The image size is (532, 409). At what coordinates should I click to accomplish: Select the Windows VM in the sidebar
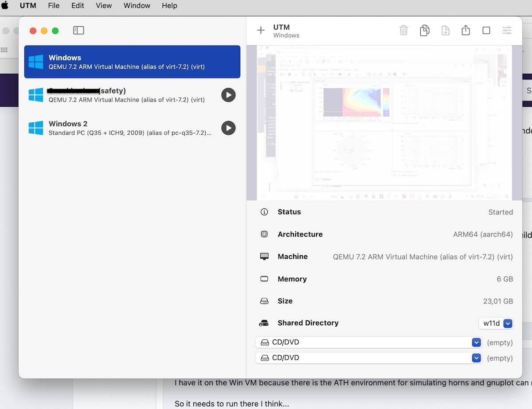tap(132, 62)
